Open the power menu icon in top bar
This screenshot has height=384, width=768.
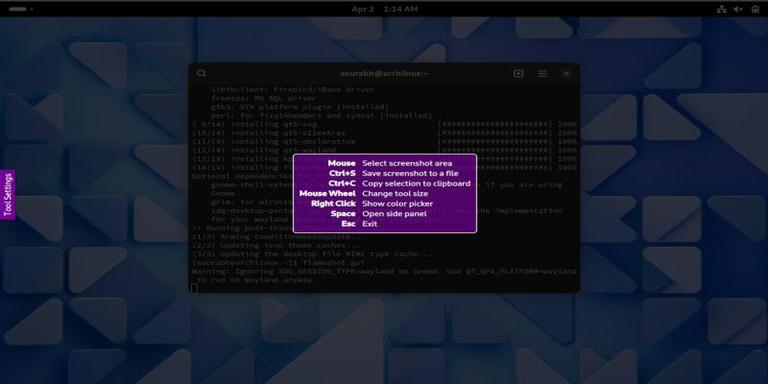click(x=755, y=9)
